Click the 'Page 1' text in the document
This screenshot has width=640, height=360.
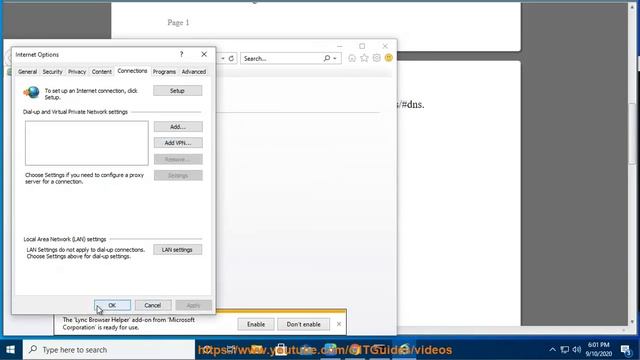point(178,23)
